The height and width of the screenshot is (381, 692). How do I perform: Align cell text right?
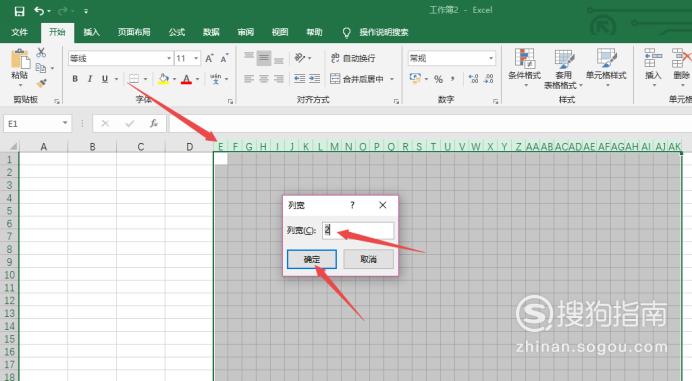tap(279, 79)
